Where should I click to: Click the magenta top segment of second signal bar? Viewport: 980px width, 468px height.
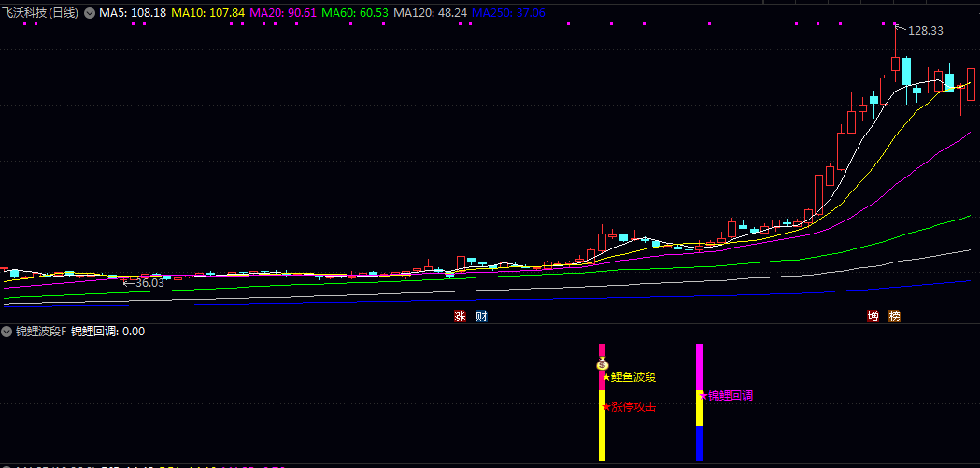[700, 367]
